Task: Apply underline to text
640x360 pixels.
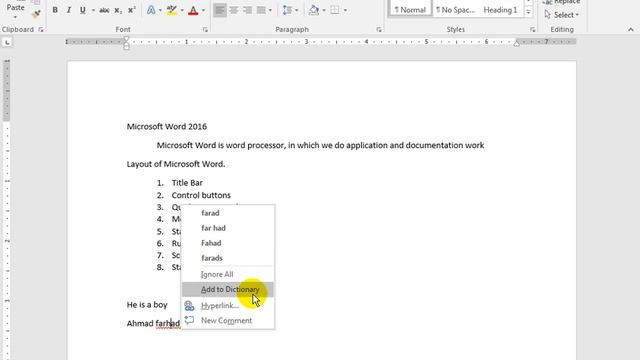Action: tap(82, 10)
